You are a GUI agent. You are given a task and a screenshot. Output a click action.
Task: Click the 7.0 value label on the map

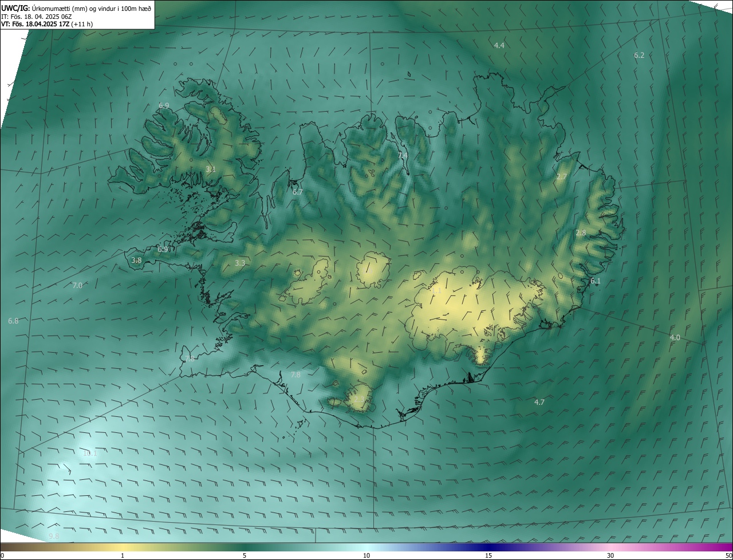click(77, 285)
